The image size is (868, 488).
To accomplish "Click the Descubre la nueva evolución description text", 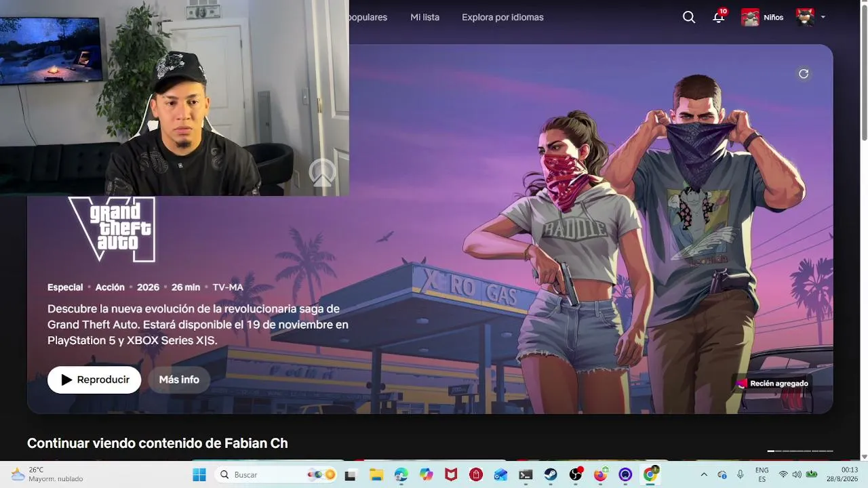I will 198,325.
